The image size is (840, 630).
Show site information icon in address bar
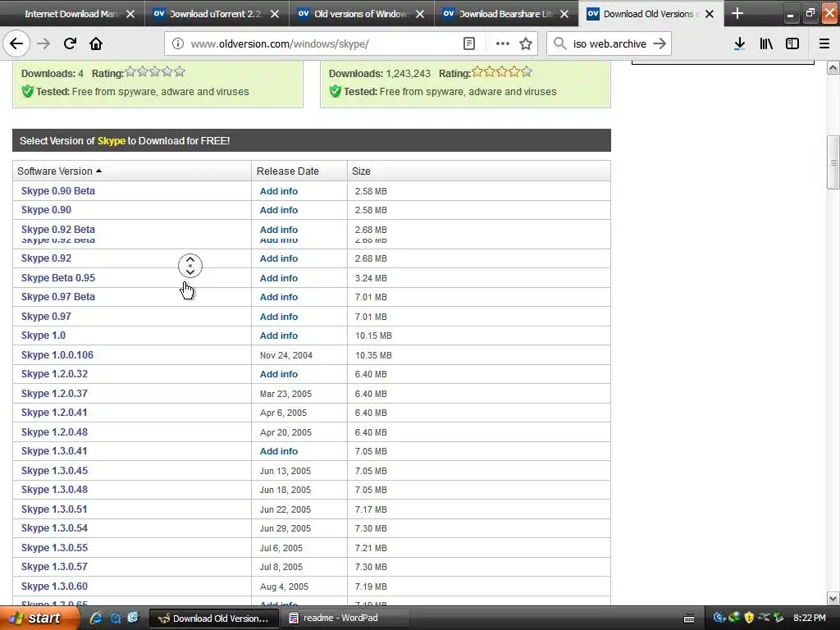(x=178, y=43)
